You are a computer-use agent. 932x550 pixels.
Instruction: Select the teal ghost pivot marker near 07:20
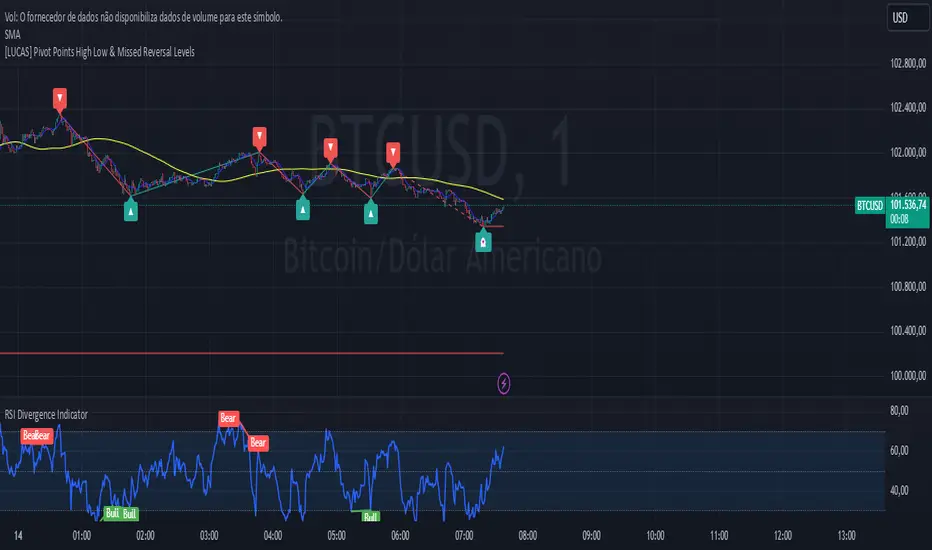point(483,241)
